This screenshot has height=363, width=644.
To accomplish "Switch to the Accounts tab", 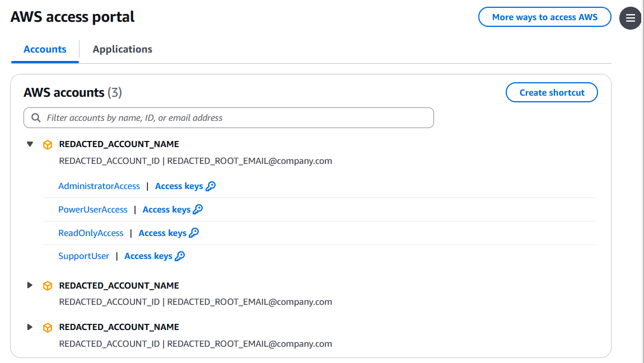I will coord(45,49).
